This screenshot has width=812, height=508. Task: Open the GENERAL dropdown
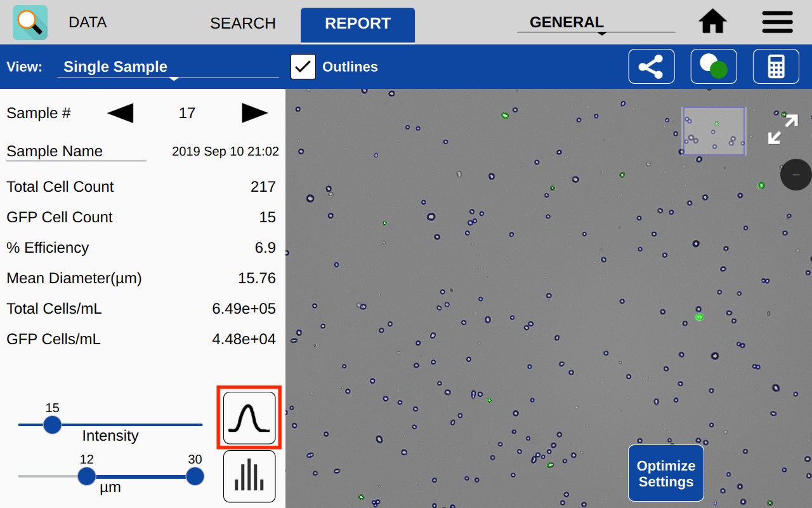596,23
